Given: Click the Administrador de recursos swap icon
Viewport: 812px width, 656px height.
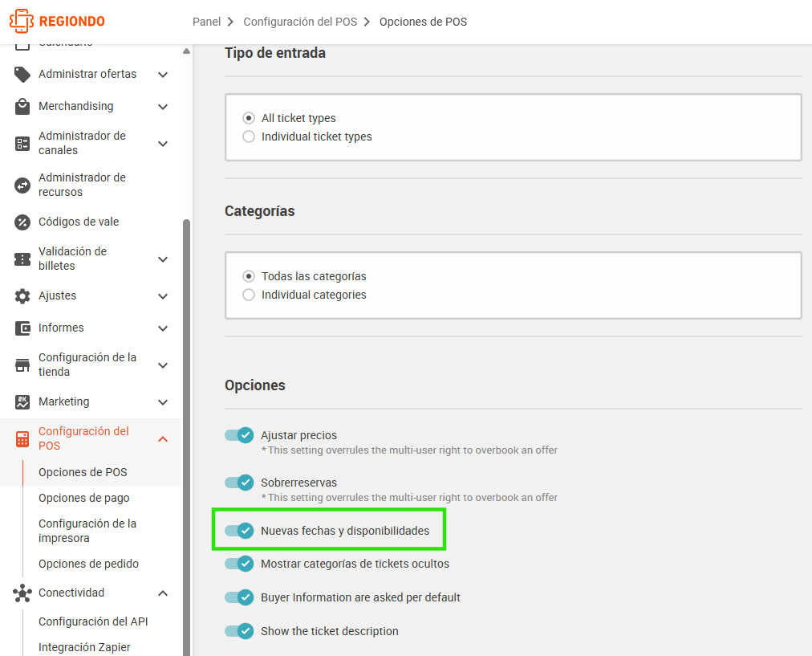Looking at the screenshot, I should [x=22, y=185].
